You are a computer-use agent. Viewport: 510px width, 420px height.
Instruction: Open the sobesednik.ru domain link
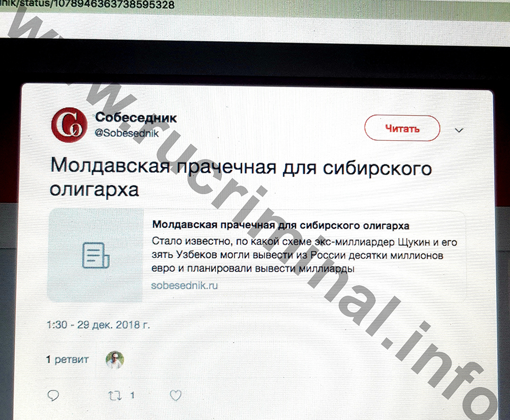(185, 285)
